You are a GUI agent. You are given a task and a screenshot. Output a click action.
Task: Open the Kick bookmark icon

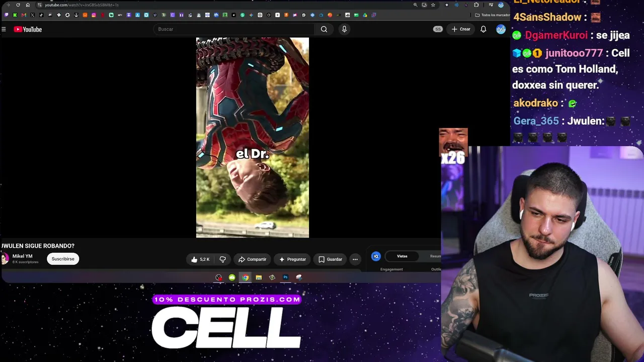(x=15, y=15)
